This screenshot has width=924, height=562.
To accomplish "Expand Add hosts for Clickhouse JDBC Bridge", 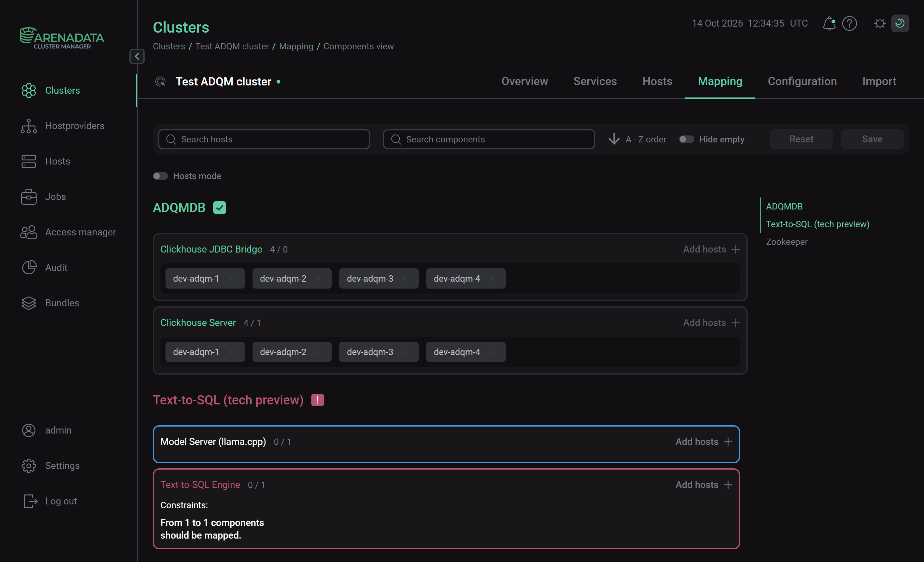I will click(711, 249).
